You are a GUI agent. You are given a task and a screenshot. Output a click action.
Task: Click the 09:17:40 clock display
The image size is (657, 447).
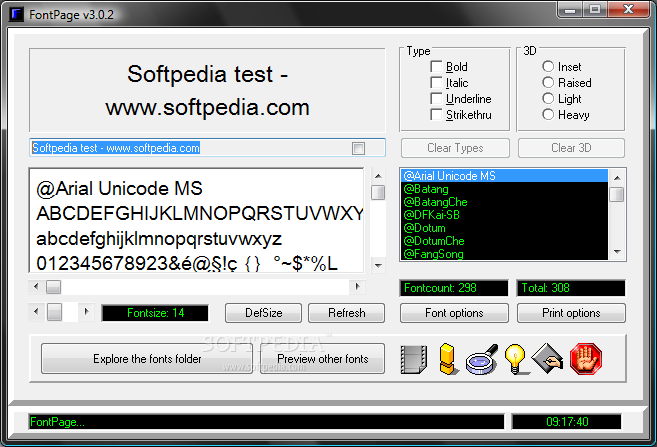(566, 421)
